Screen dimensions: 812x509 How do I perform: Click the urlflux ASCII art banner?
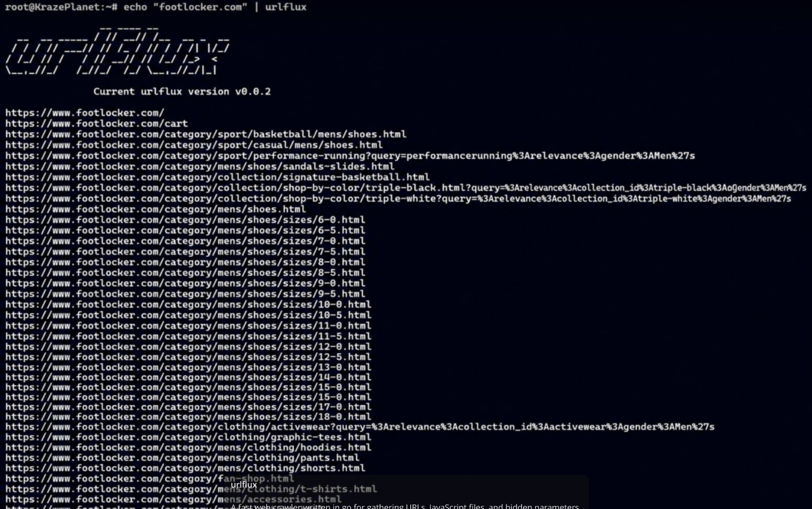tap(118, 50)
